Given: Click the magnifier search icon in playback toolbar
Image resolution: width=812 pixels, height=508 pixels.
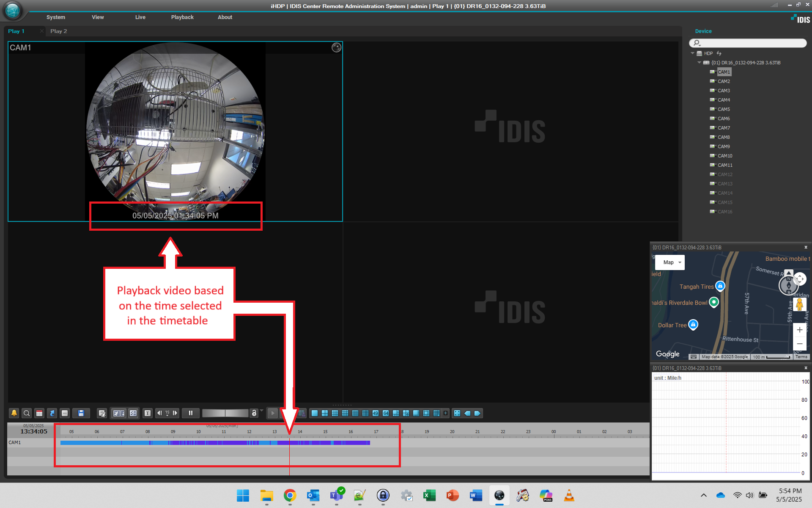Looking at the screenshot, I should click(27, 413).
